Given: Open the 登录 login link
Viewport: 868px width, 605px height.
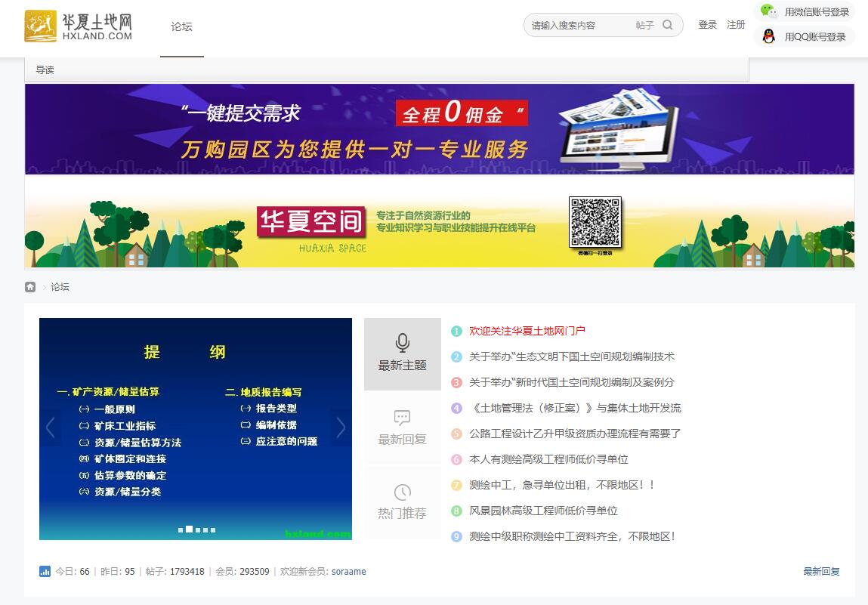Looking at the screenshot, I should coord(707,25).
